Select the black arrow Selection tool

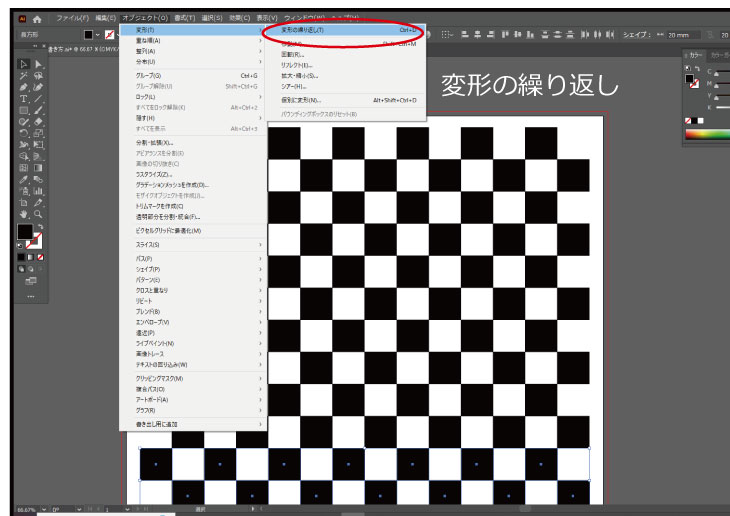(x=24, y=64)
